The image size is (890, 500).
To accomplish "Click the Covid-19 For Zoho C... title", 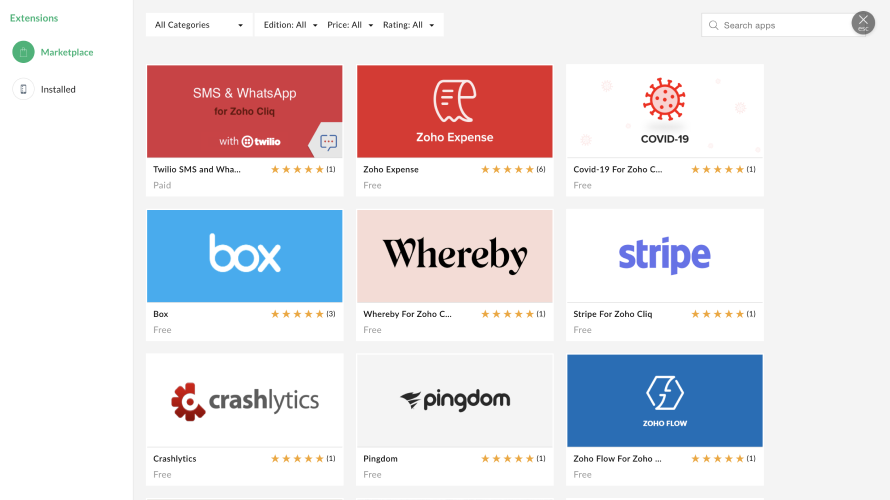I will [x=618, y=169].
